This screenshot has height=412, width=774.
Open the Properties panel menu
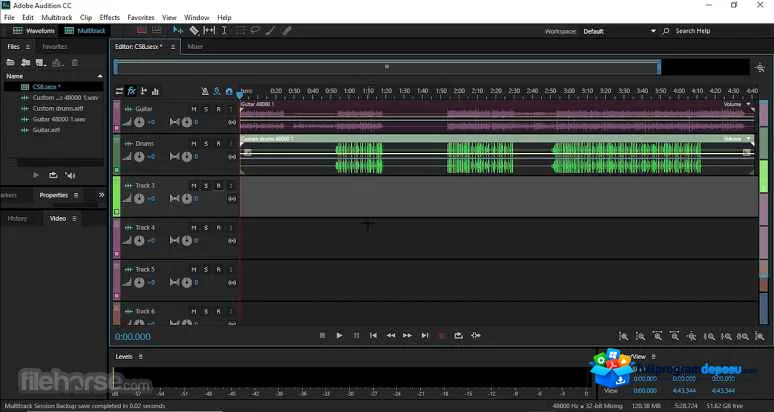[76, 195]
